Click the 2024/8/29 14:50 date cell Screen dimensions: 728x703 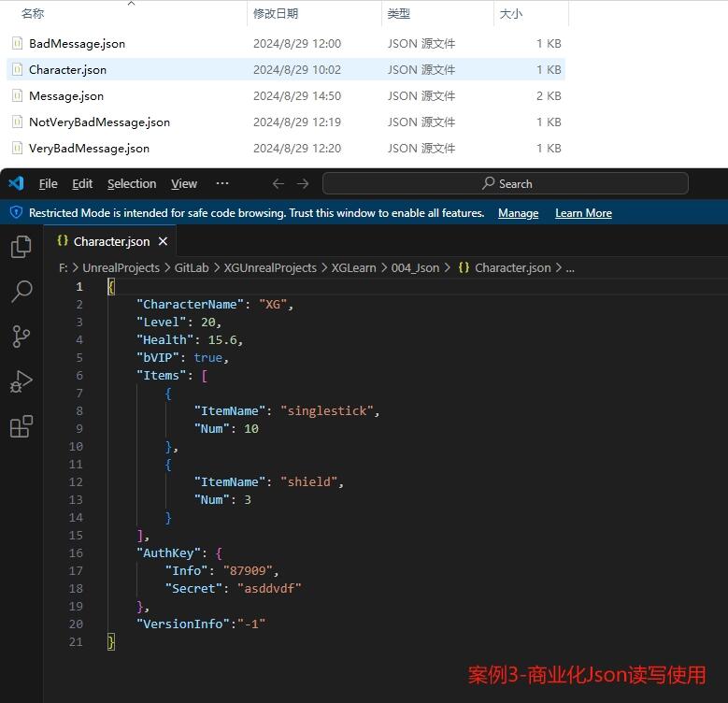(x=297, y=96)
